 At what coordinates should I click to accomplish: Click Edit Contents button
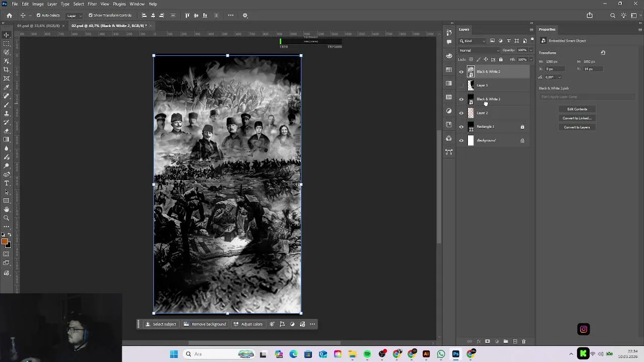[577, 109]
